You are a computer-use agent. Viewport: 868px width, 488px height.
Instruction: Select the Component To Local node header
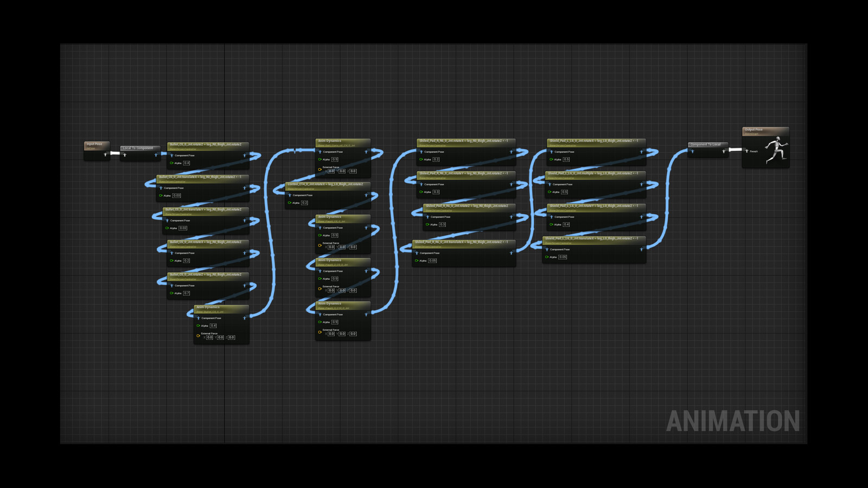pos(705,144)
